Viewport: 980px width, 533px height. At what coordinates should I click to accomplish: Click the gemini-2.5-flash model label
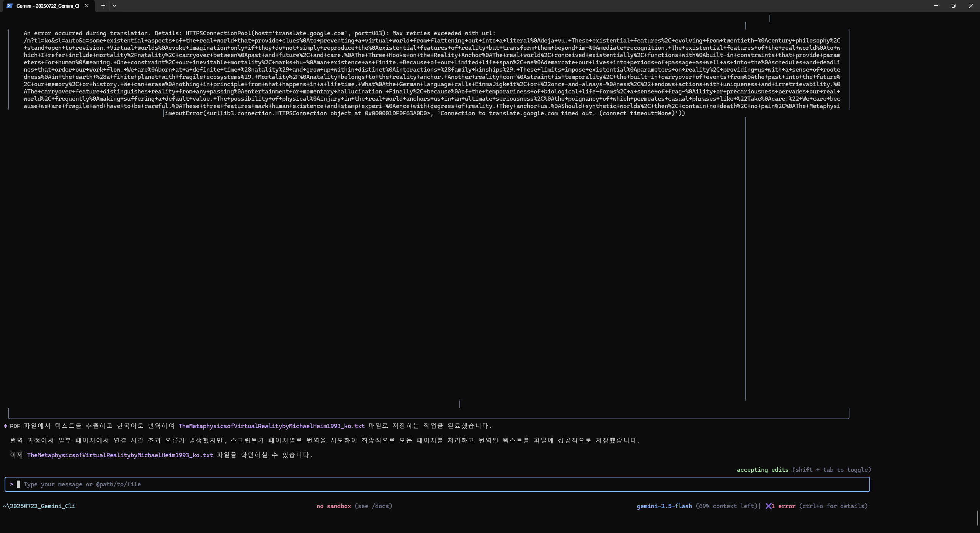click(664, 506)
